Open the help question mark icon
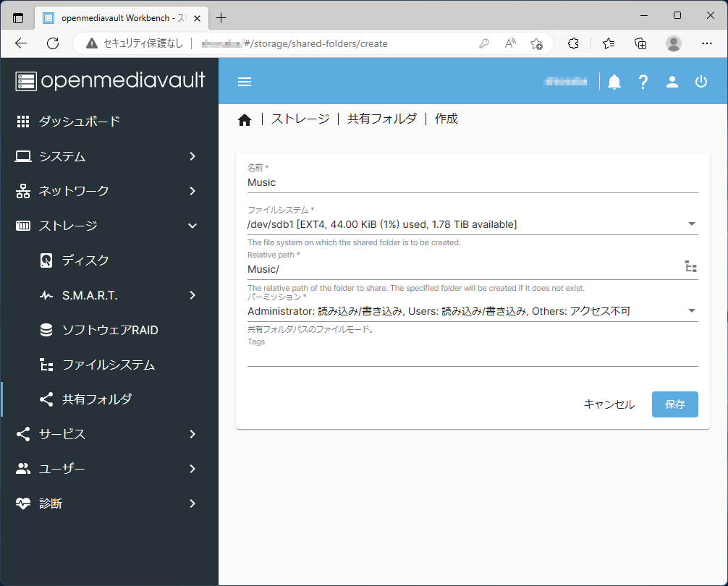 tap(643, 82)
